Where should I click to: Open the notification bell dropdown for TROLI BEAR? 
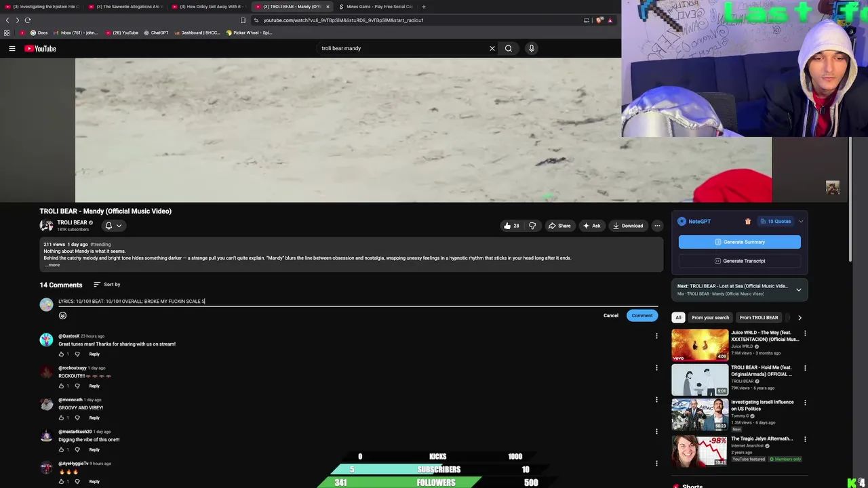[113, 226]
